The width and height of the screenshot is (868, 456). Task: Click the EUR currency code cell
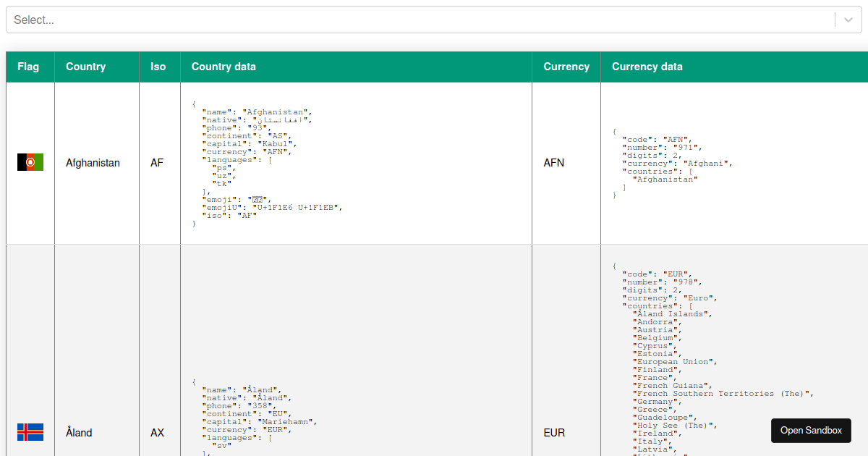(x=554, y=432)
